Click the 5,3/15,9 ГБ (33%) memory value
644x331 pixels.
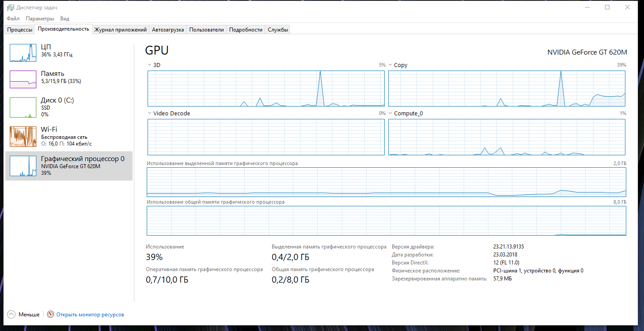pyautogui.click(x=61, y=81)
